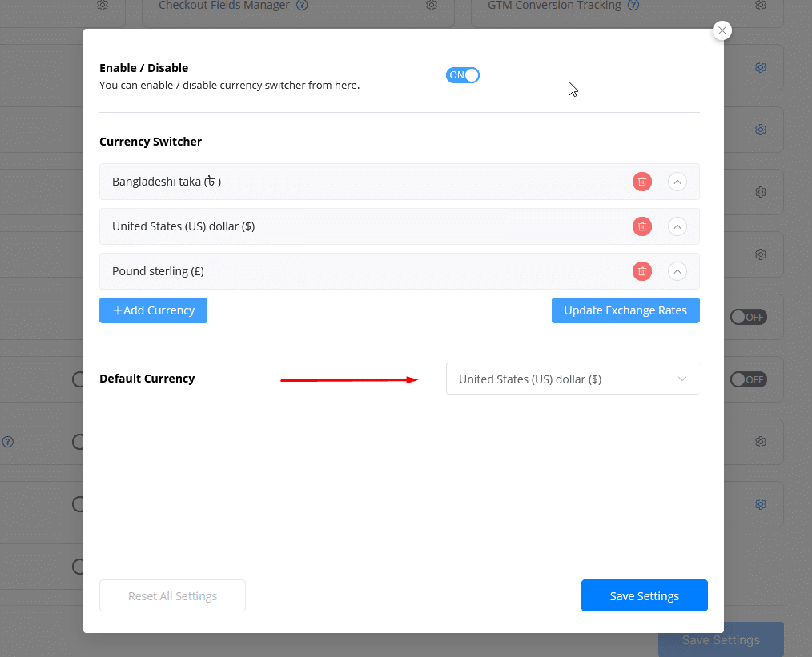Click Update Exchange Rates

point(625,310)
